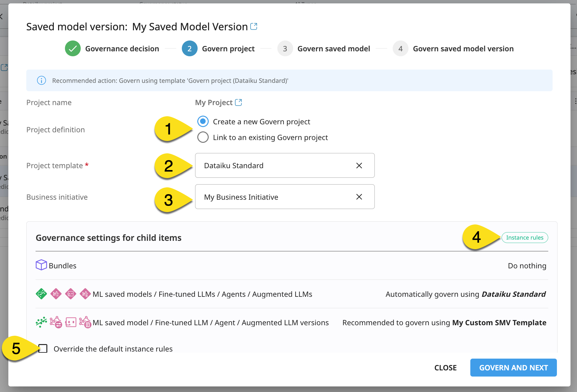Select the green ML saved models icon
The width and height of the screenshot is (577, 392).
point(41,294)
